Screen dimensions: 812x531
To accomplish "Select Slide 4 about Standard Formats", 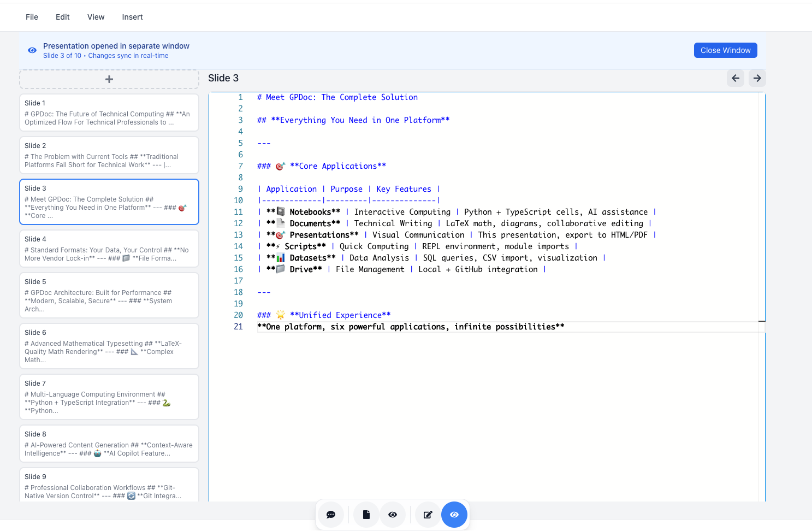I will coord(109,249).
